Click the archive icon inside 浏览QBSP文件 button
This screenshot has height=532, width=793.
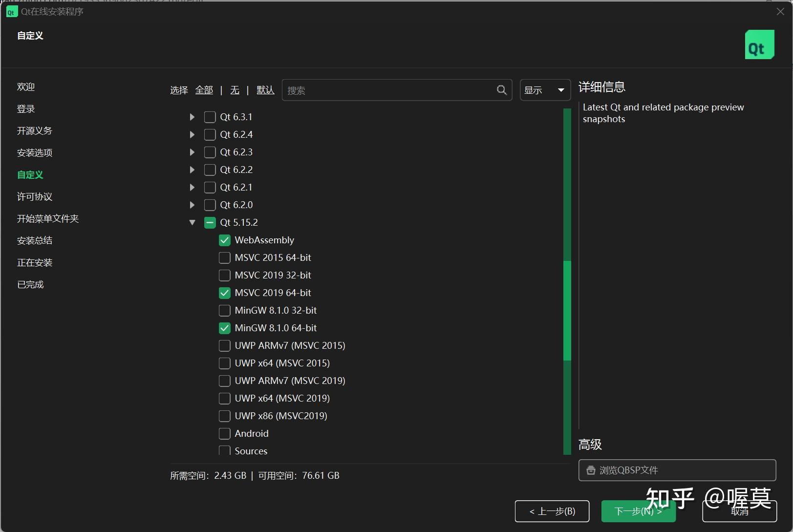591,470
